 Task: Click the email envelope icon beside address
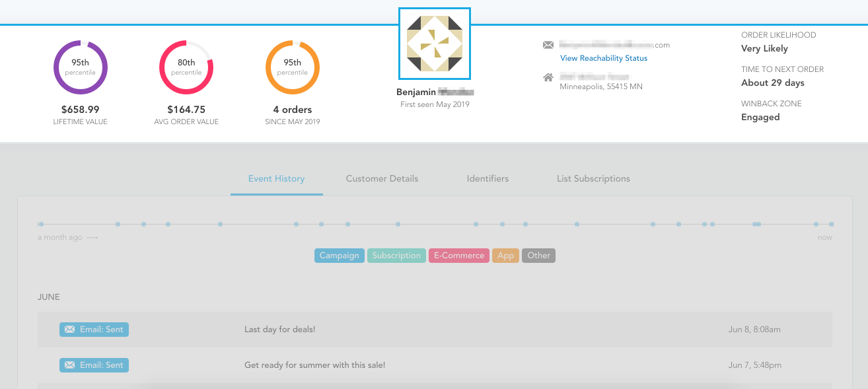[x=548, y=45]
